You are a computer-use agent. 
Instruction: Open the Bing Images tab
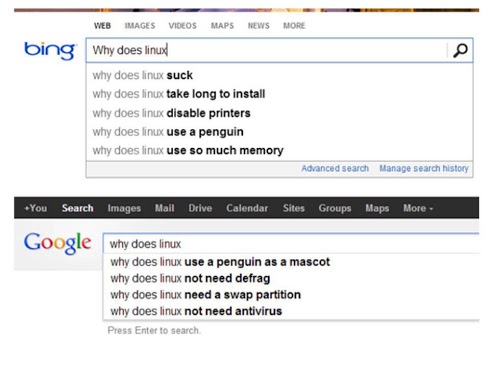pyautogui.click(x=140, y=26)
